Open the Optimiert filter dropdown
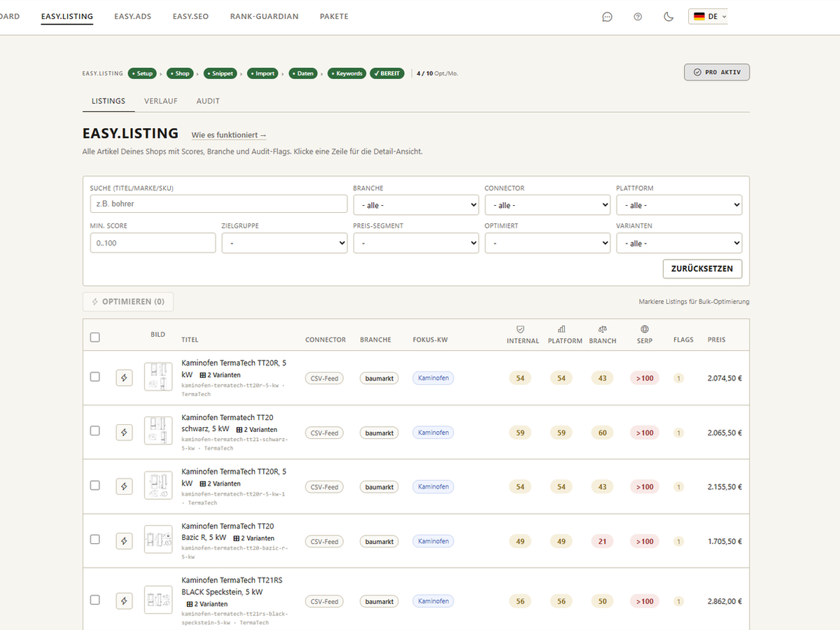The height and width of the screenshot is (630, 840). 547,243
